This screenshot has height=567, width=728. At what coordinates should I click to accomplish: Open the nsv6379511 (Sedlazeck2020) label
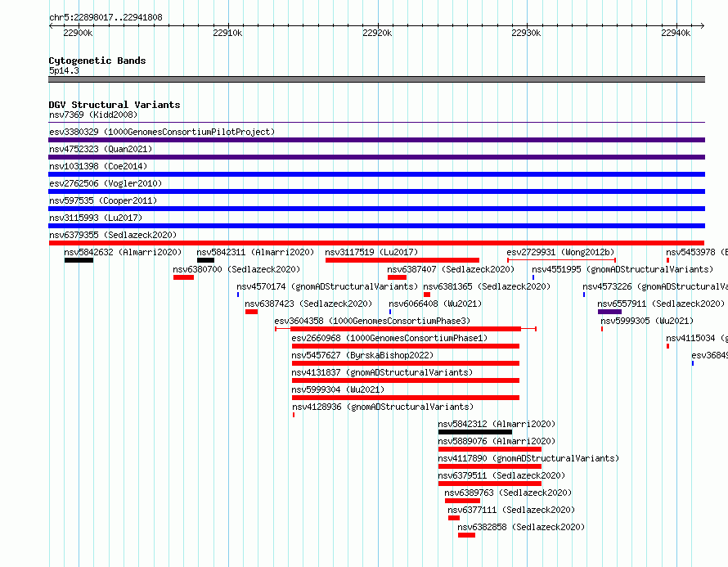(501, 475)
